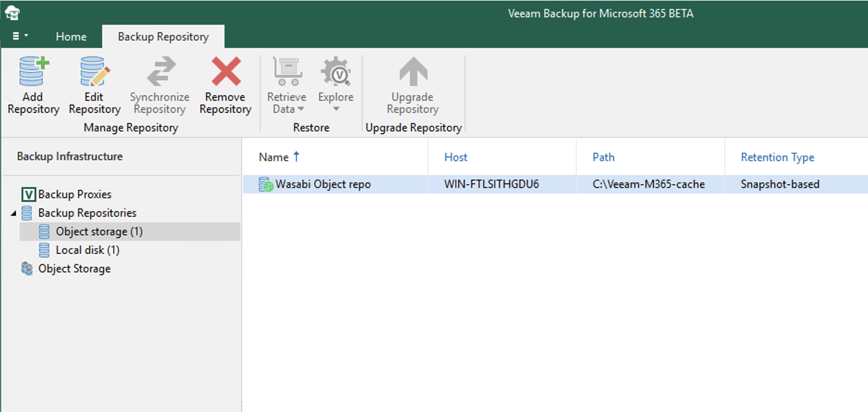Toggle the Name sort direction arrow
868x412 pixels.
[296, 156]
